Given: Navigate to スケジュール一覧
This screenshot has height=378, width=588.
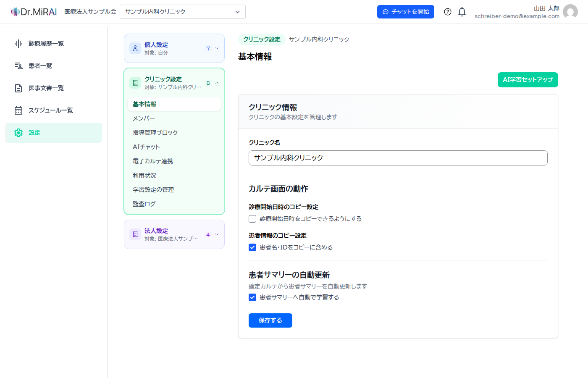Looking at the screenshot, I should pos(54,110).
